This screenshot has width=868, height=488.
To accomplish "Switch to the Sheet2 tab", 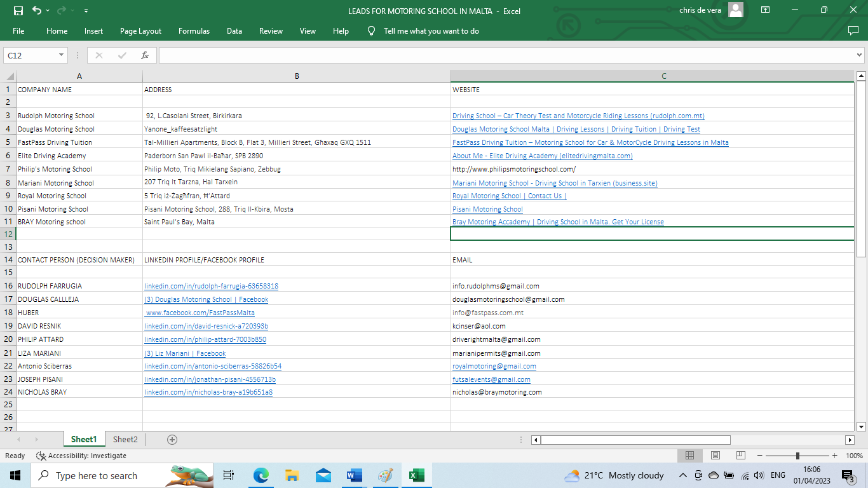I will pos(125,440).
